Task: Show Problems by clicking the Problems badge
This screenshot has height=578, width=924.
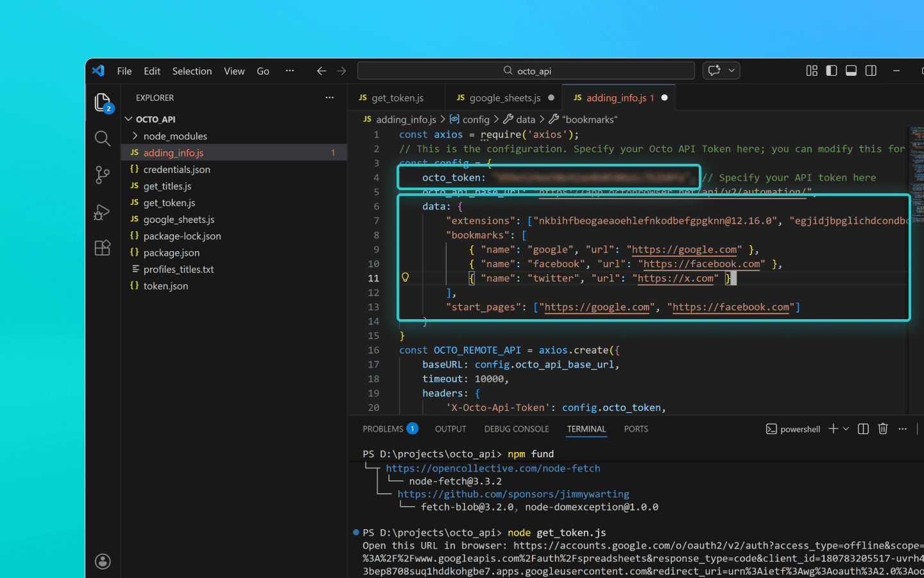Action: [x=412, y=428]
